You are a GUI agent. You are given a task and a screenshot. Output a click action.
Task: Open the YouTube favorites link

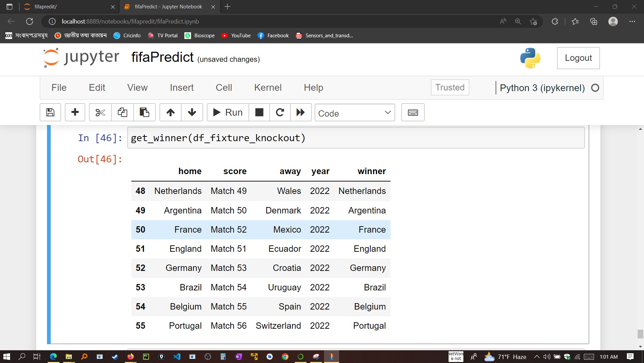coord(236,36)
